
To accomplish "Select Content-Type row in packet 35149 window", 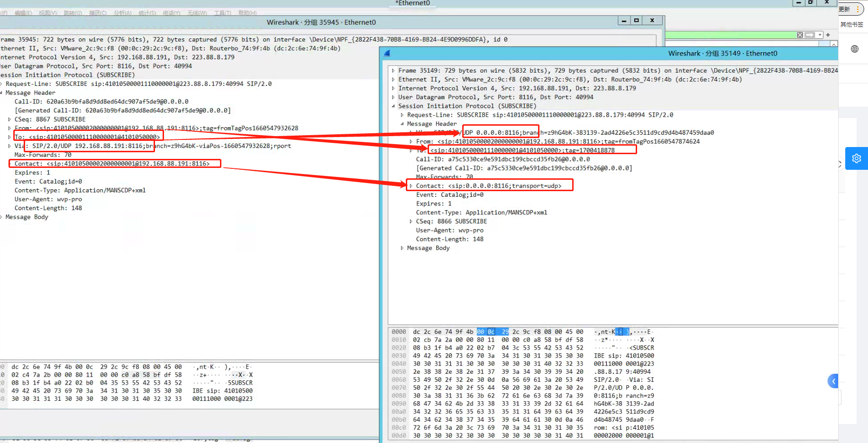I will click(x=482, y=212).
